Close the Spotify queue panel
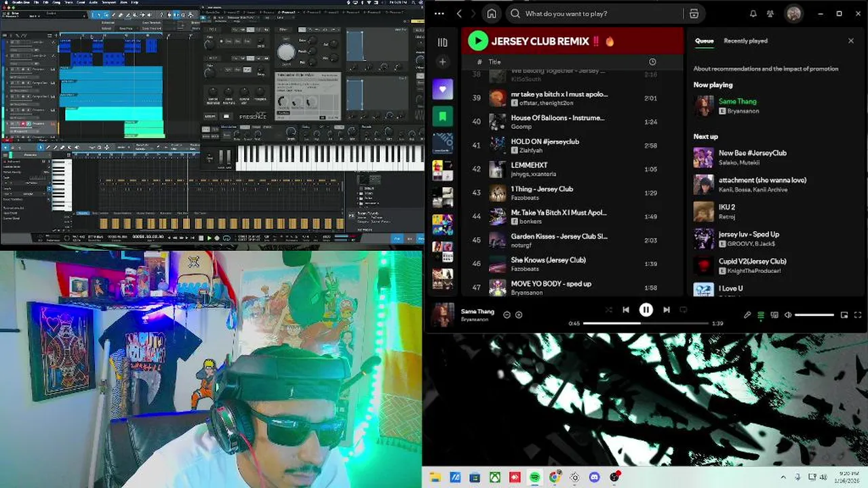This screenshot has height=488, width=868. (x=851, y=41)
